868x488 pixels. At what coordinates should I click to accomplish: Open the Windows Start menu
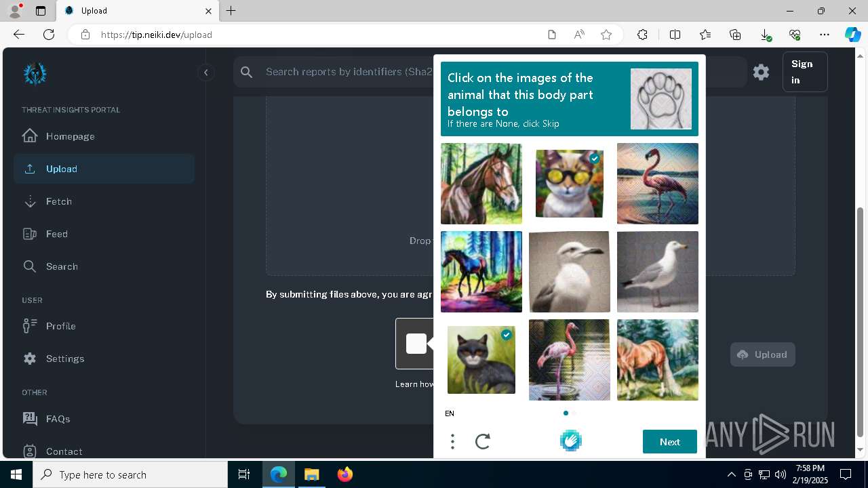16,474
